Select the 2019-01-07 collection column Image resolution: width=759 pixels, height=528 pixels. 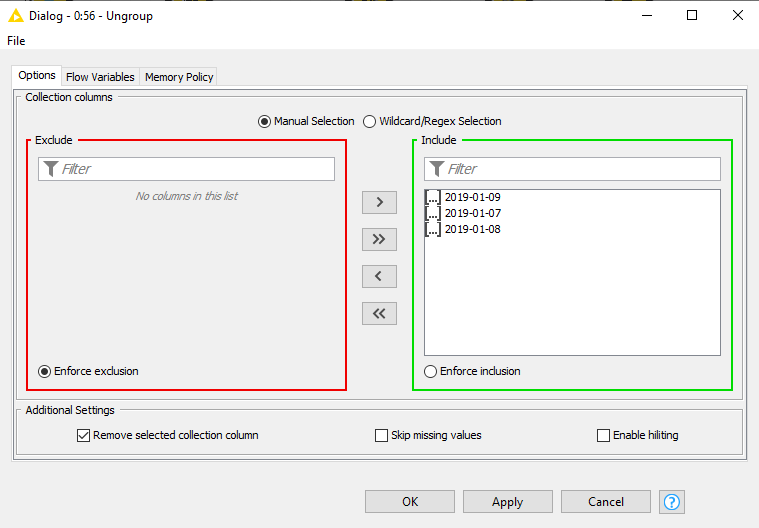pos(472,213)
